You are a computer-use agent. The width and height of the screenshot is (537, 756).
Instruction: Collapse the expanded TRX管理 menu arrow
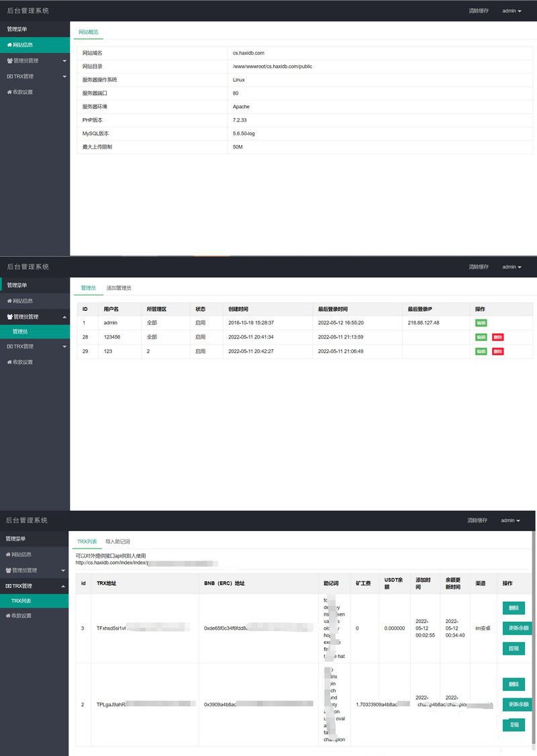point(64,586)
